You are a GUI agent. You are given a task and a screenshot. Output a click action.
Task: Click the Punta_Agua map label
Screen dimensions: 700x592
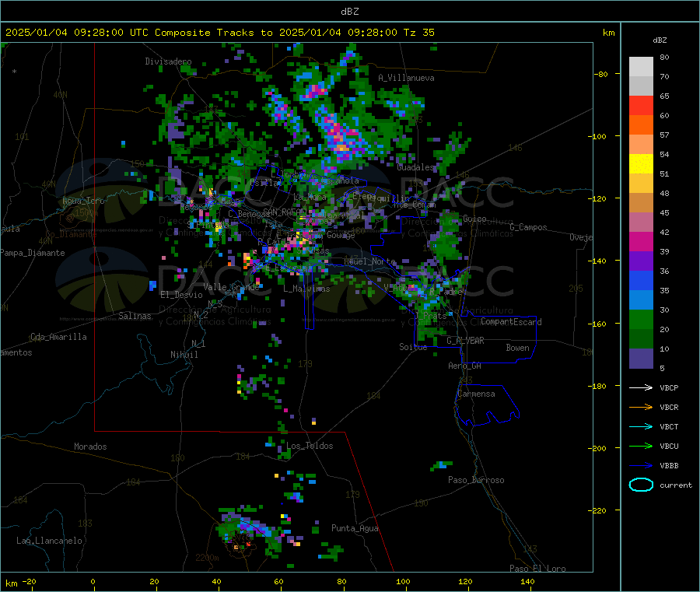(355, 528)
